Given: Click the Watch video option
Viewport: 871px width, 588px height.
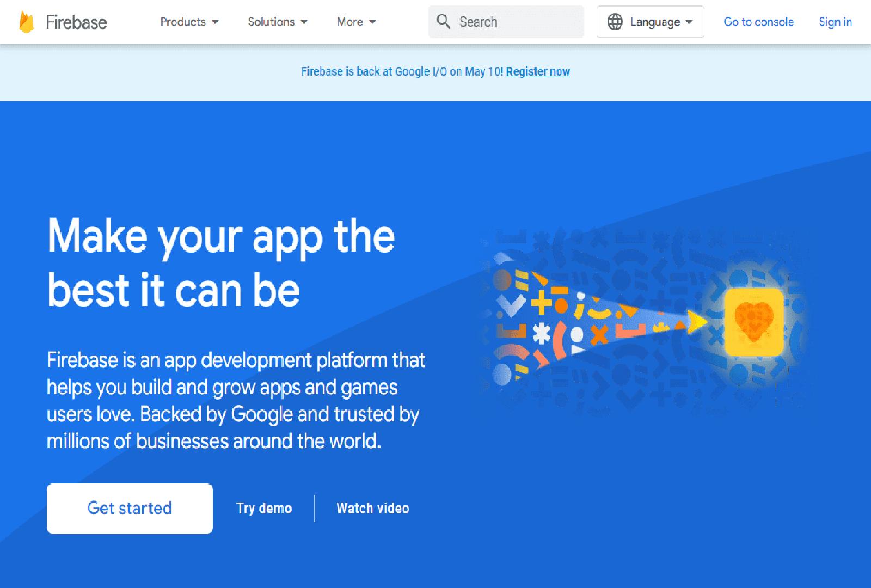Looking at the screenshot, I should (x=373, y=508).
